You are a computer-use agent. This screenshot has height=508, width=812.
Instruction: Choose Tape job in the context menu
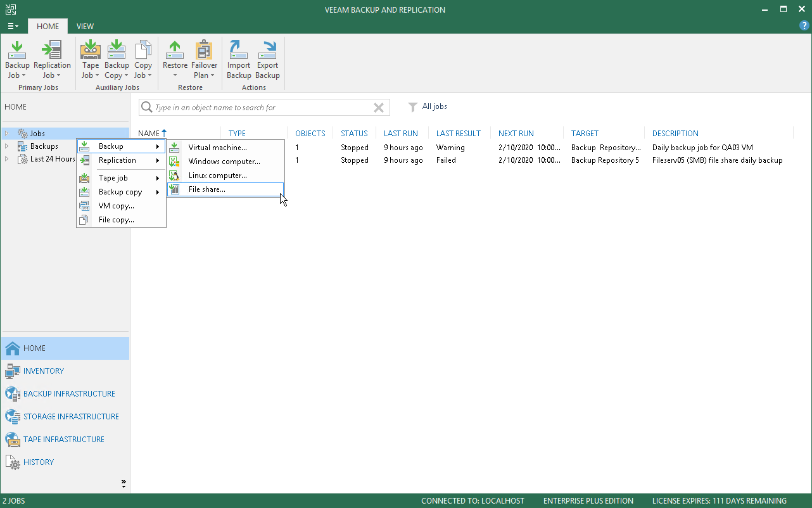click(121, 178)
